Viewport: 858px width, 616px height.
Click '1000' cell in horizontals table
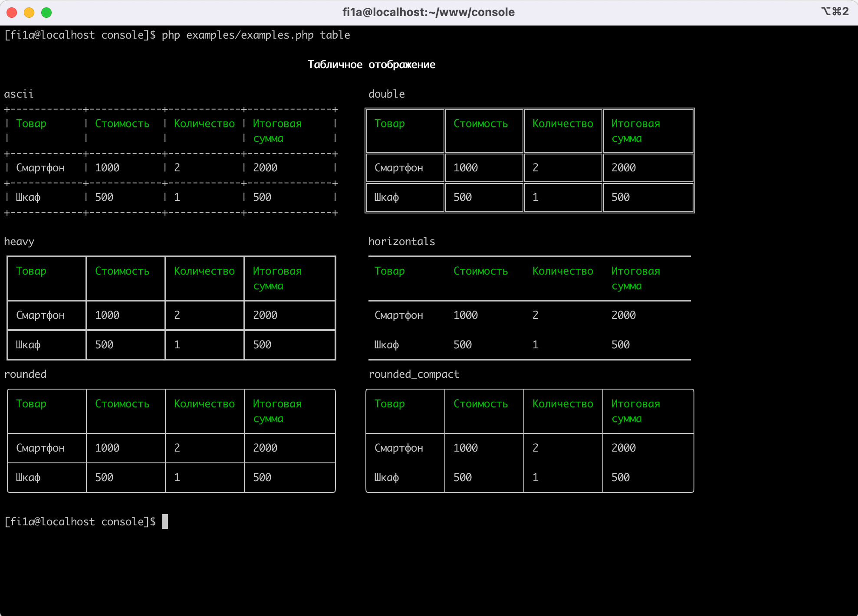tap(466, 315)
